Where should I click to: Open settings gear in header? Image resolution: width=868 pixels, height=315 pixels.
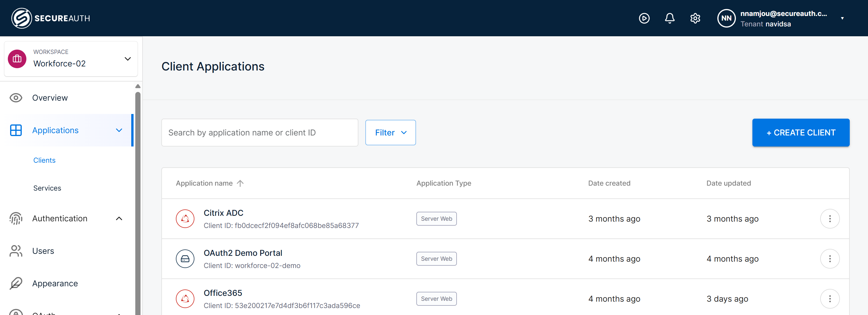point(695,18)
